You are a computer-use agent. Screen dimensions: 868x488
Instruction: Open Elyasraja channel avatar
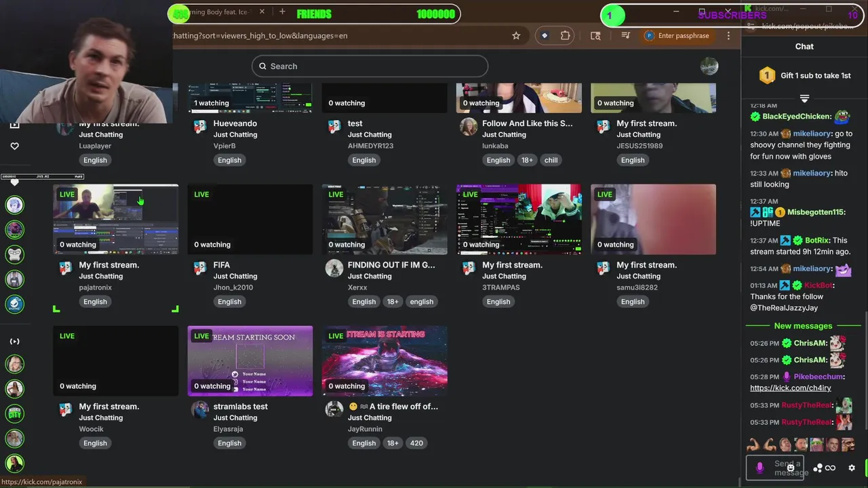coord(199,410)
